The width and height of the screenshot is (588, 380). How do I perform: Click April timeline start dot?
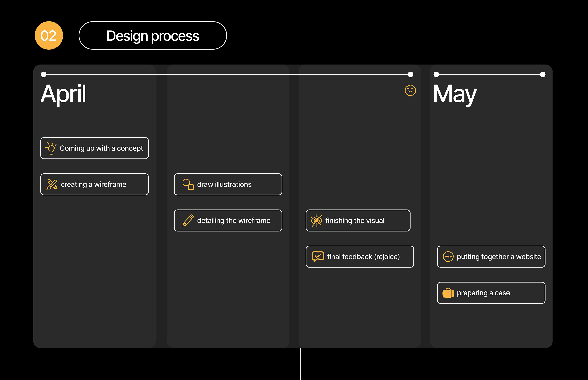tap(44, 74)
